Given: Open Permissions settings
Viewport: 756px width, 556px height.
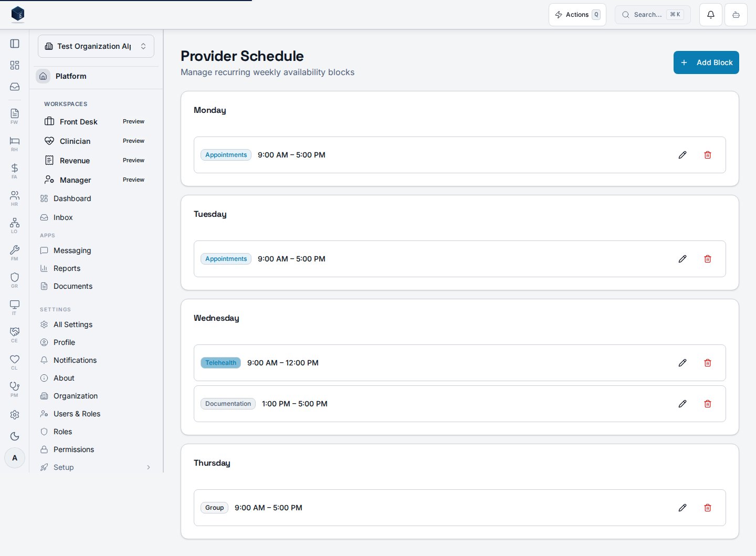Looking at the screenshot, I should click(96, 449).
